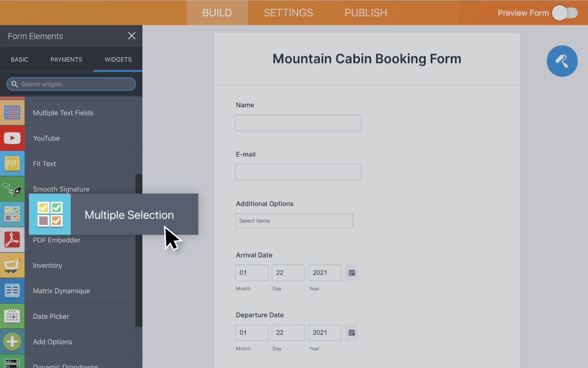
Task: Select the Inventory shopping cart icon
Action: 12,265
